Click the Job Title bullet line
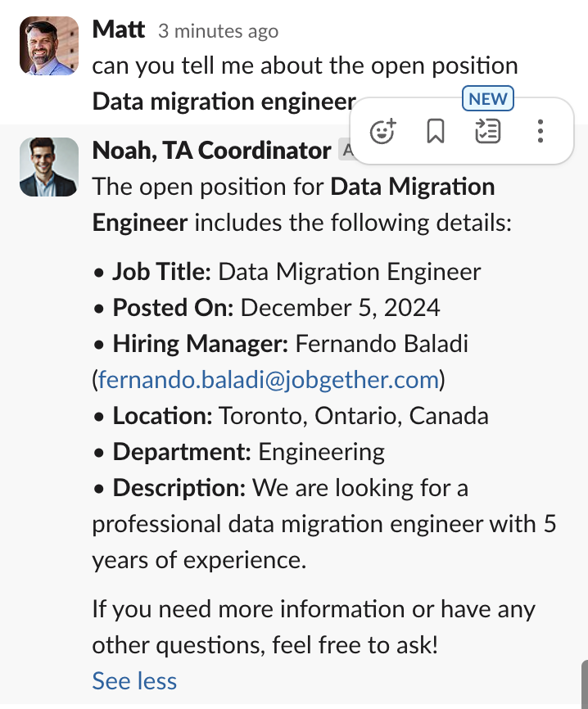The width and height of the screenshot is (588, 709). coord(296,271)
